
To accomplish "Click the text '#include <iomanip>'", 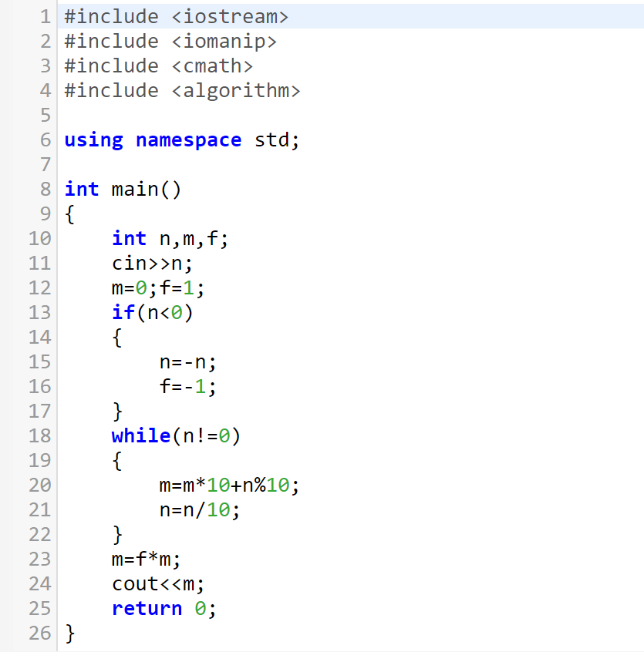I will [170, 42].
